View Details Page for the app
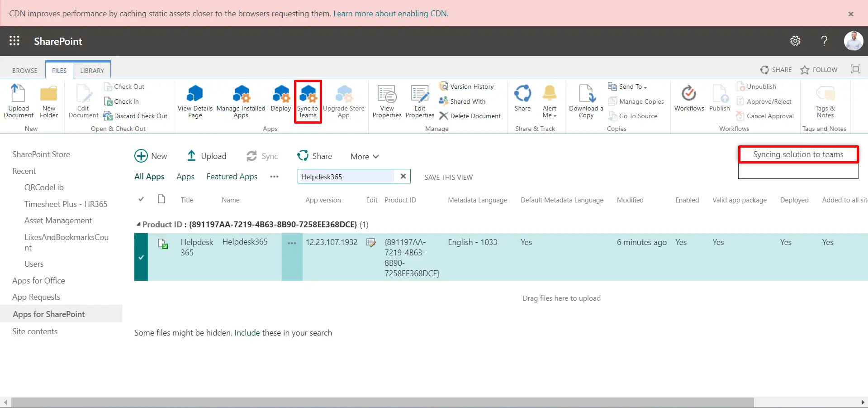 click(x=194, y=101)
